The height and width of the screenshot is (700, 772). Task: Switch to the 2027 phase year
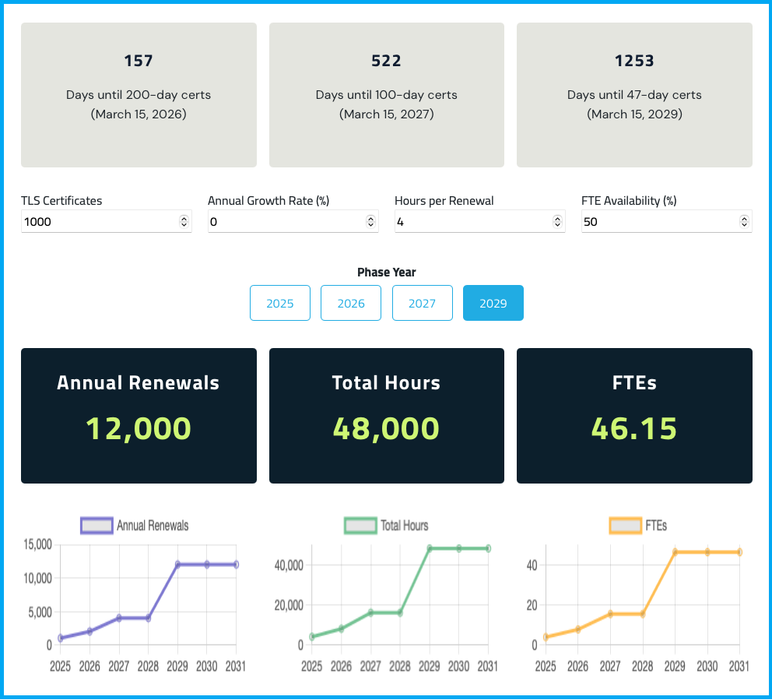pos(422,303)
